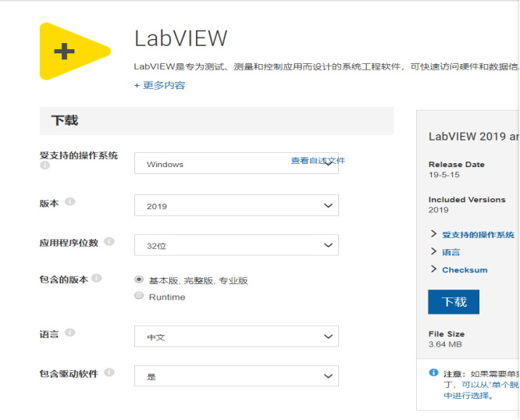This screenshot has height=420, width=520.
Task: Click the Release Date value 19-5-15
Action: (443, 175)
